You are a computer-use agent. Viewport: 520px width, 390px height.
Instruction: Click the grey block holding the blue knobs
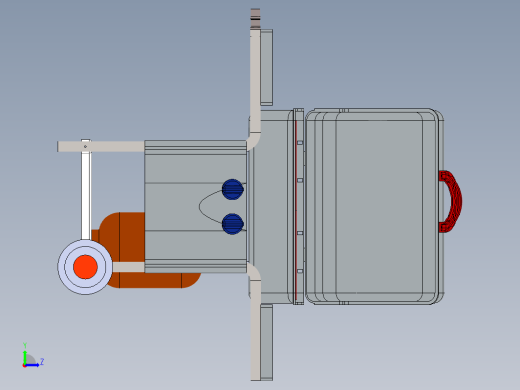[196, 207]
